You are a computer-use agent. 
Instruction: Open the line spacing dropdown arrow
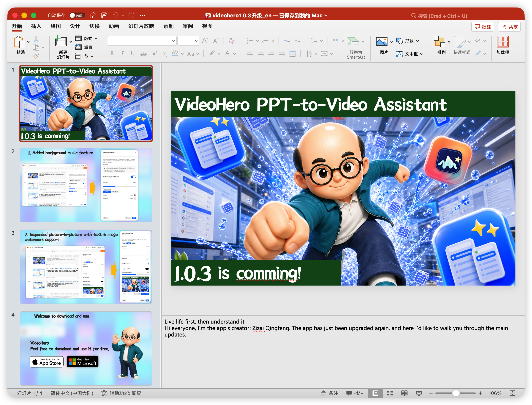coord(321,41)
